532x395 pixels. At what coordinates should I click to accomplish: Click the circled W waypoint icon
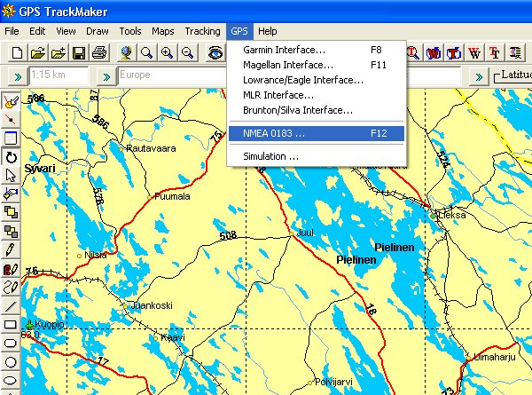pyautogui.click(x=434, y=53)
